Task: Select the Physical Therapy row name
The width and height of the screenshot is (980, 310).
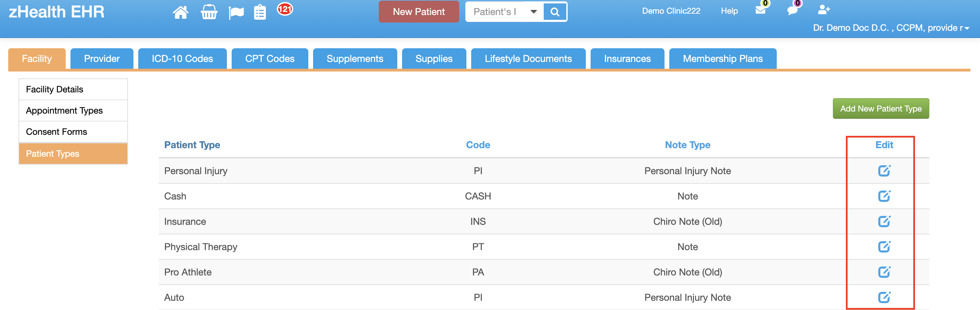Action: pyautogui.click(x=201, y=247)
